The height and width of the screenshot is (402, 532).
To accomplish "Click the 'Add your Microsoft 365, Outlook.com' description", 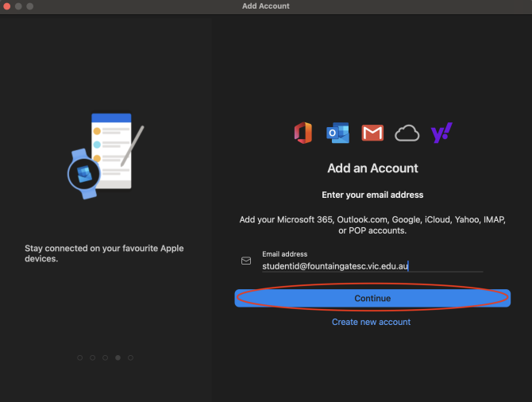I will coord(372,225).
